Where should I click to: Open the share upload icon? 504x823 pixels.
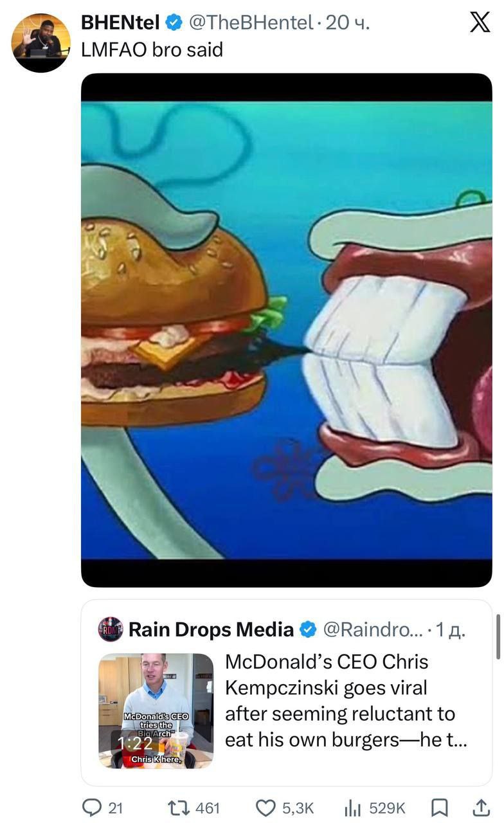[x=480, y=808]
